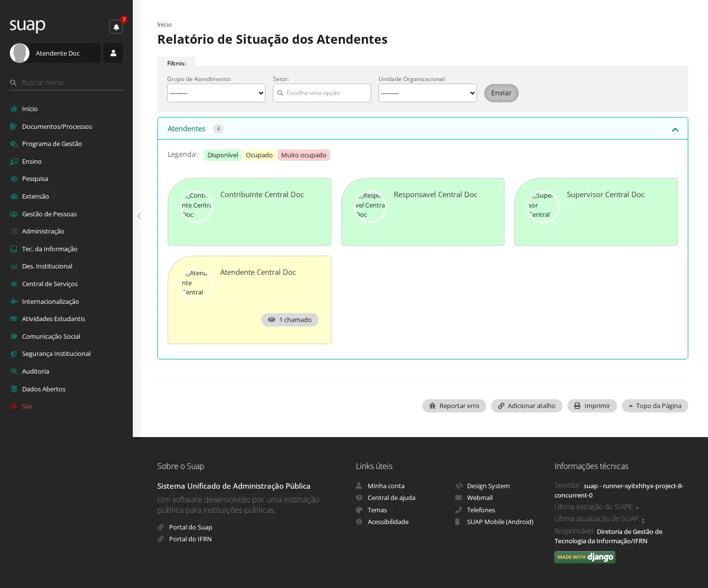The image size is (708, 588).
Task: Click the link icon for Adicionar atalho
Action: pyautogui.click(x=501, y=406)
